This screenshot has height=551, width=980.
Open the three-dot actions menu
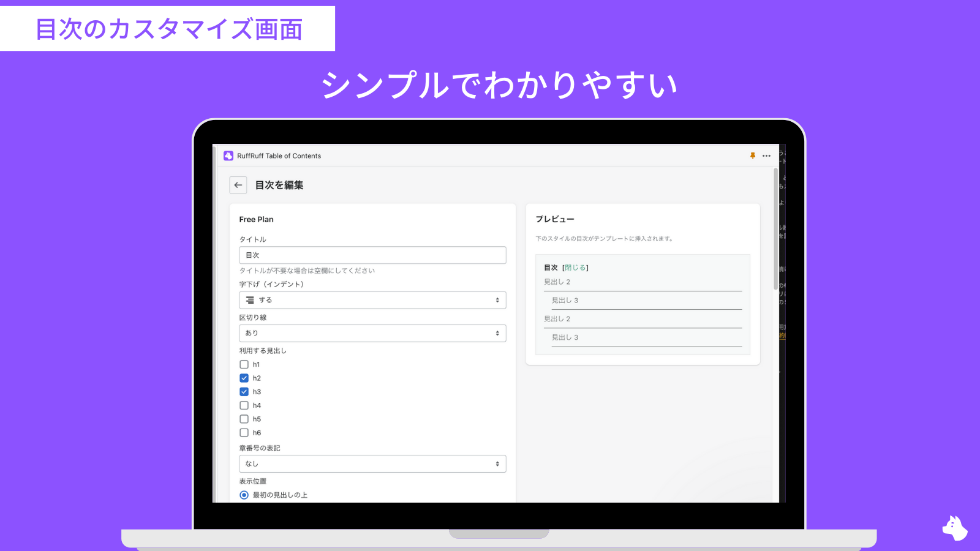(x=766, y=156)
